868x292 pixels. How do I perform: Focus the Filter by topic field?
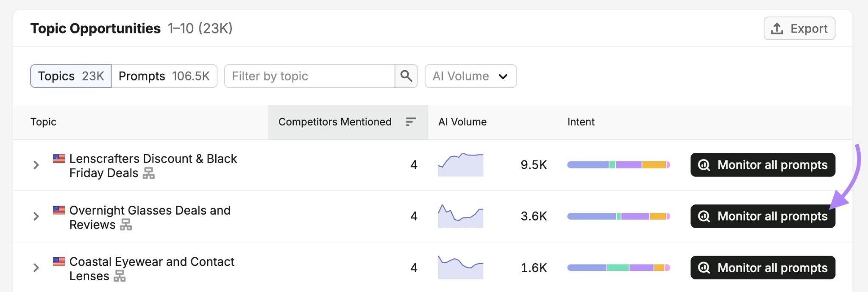[310, 76]
